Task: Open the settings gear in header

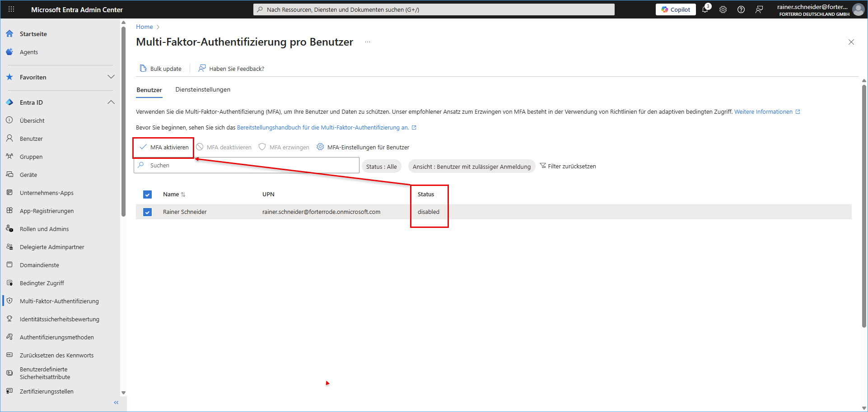Action: click(x=723, y=9)
